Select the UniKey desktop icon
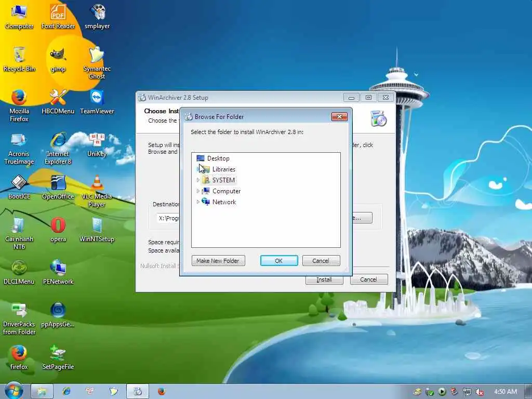Screen dimensions: 532x399 click(x=97, y=144)
